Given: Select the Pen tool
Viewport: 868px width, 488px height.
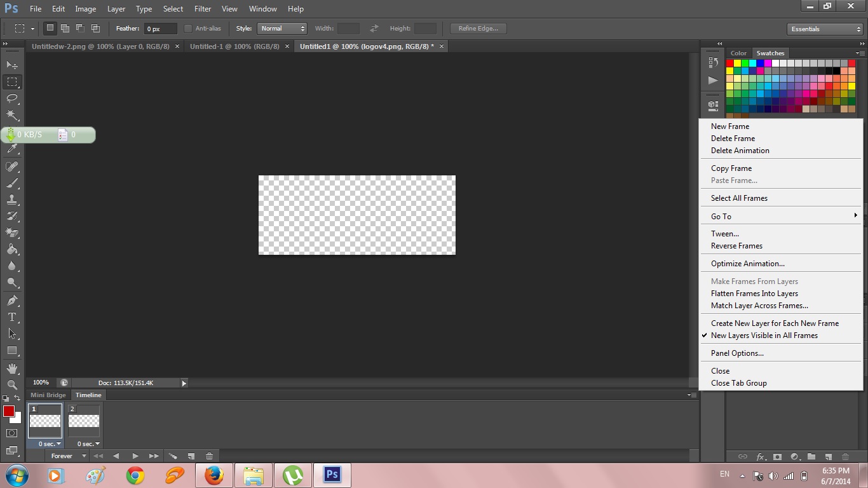Looking at the screenshot, I should [x=12, y=300].
